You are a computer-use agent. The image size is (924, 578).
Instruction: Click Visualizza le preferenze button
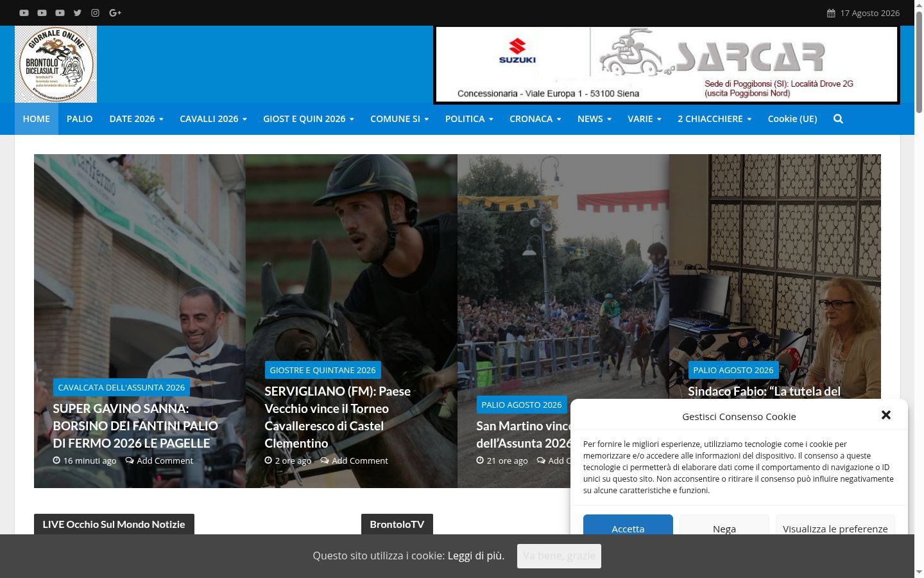click(x=835, y=525)
